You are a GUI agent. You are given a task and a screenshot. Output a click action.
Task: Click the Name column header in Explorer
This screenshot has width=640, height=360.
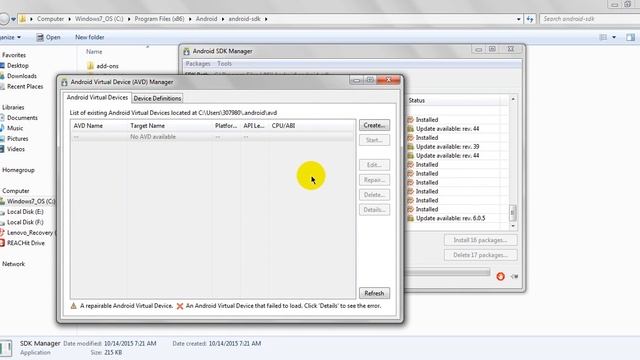click(x=94, y=52)
